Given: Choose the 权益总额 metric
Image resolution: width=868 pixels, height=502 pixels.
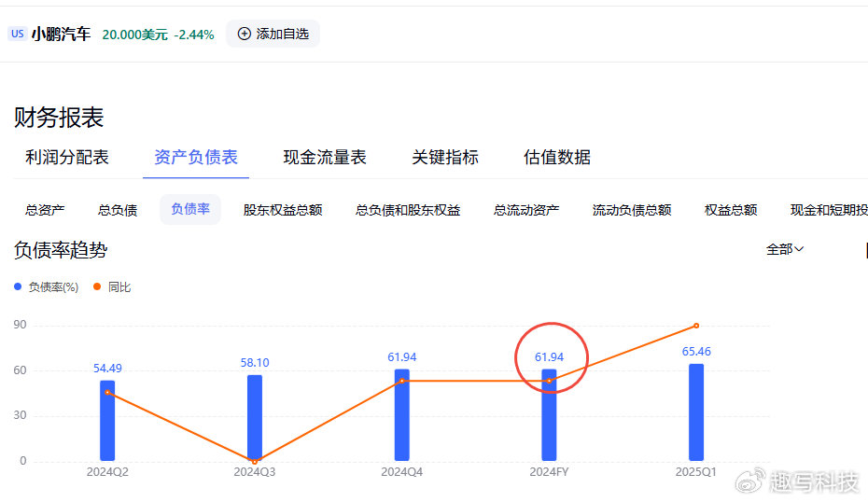Looking at the screenshot, I should tap(731, 210).
